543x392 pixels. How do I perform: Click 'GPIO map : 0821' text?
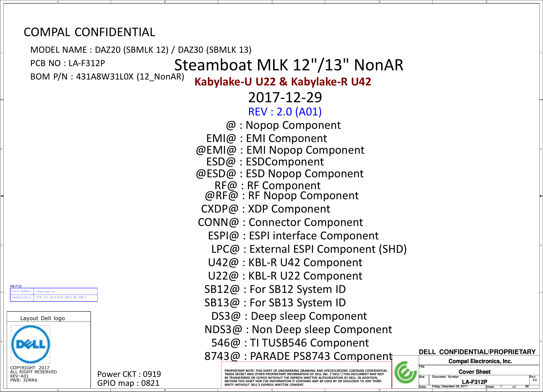(128, 383)
